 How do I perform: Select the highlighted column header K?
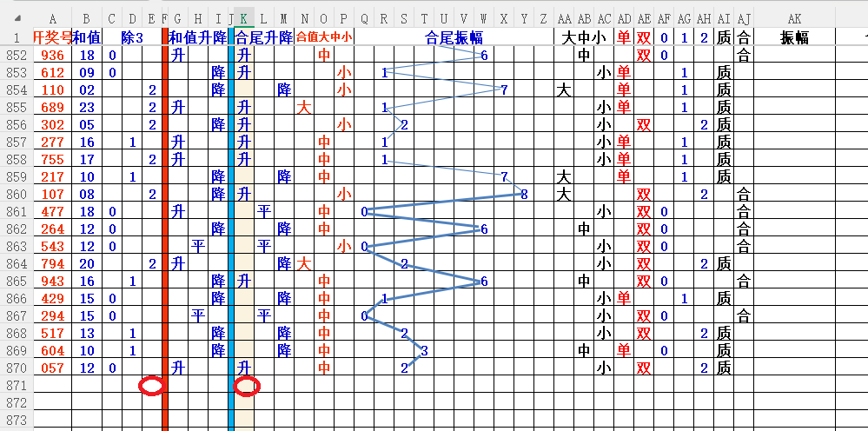pyautogui.click(x=244, y=19)
